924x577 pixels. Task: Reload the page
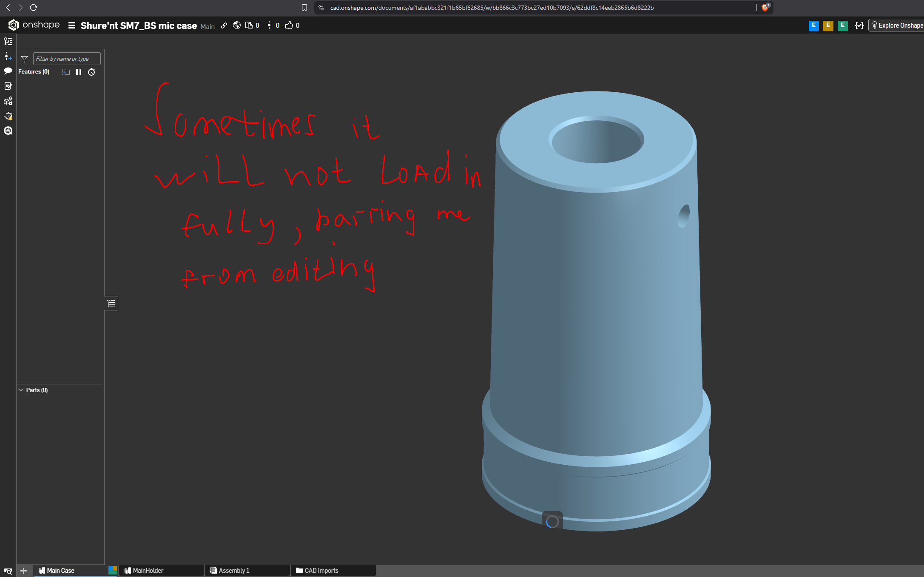click(x=34, y=8)
